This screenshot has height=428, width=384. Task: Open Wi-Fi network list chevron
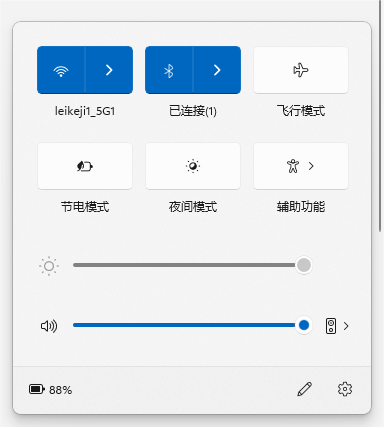pyautogui.click(x=109, y=70)
